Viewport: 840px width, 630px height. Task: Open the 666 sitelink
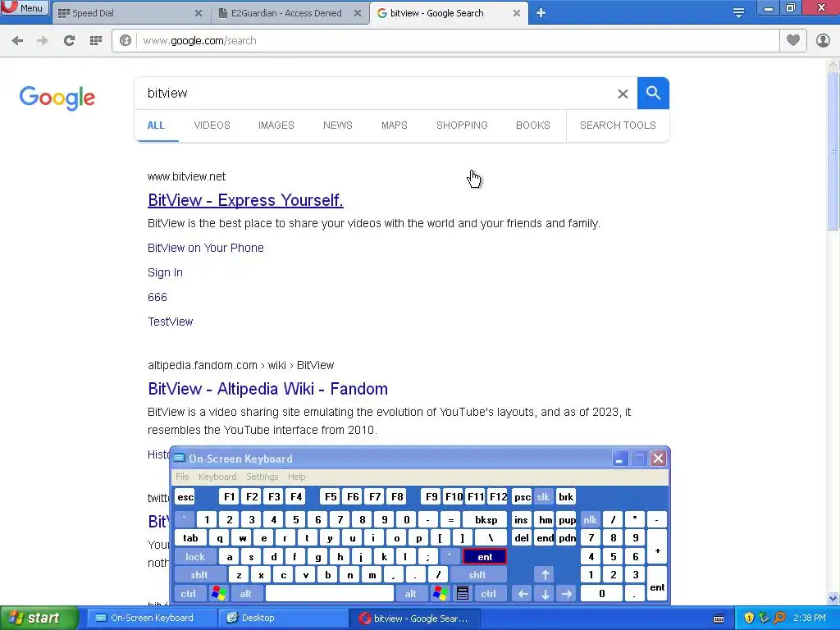coord(157,297)
